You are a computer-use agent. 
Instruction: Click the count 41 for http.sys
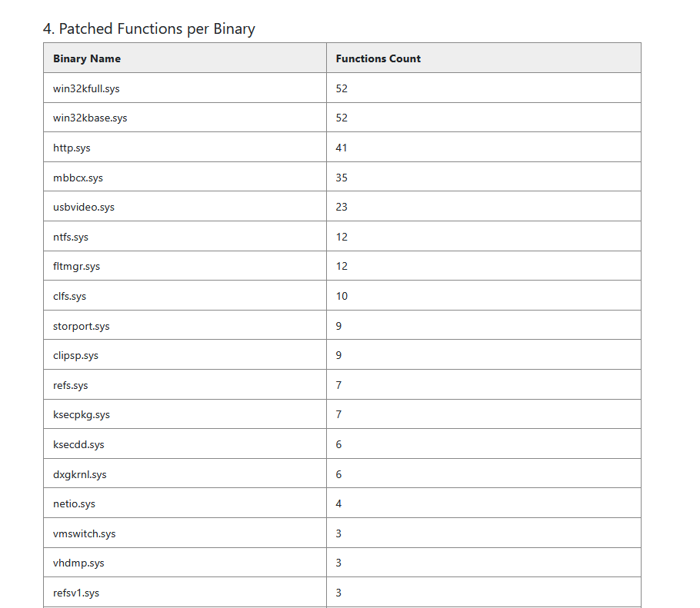pyautogui.click(x=342, y=148)
